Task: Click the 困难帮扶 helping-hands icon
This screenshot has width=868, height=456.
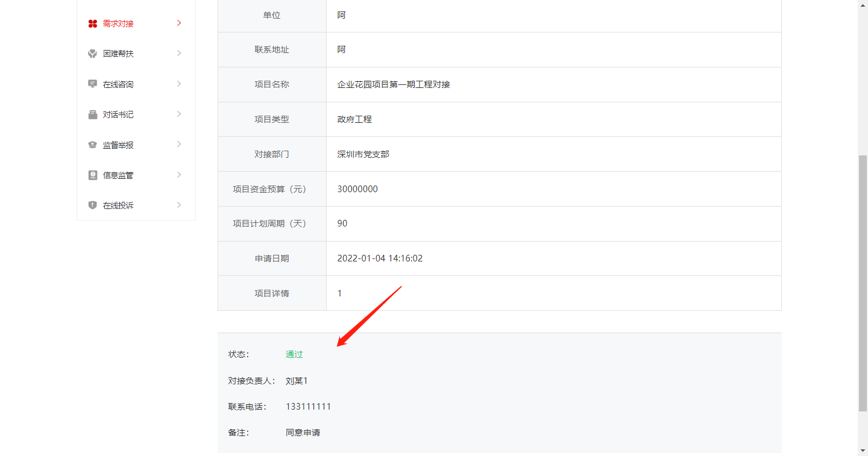Action: point(92,54)
